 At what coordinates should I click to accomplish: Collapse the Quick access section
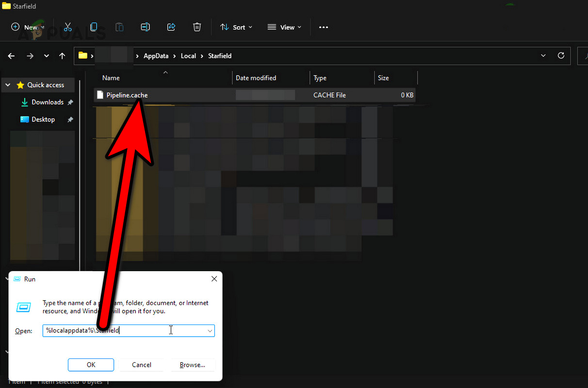coord(7,84)
